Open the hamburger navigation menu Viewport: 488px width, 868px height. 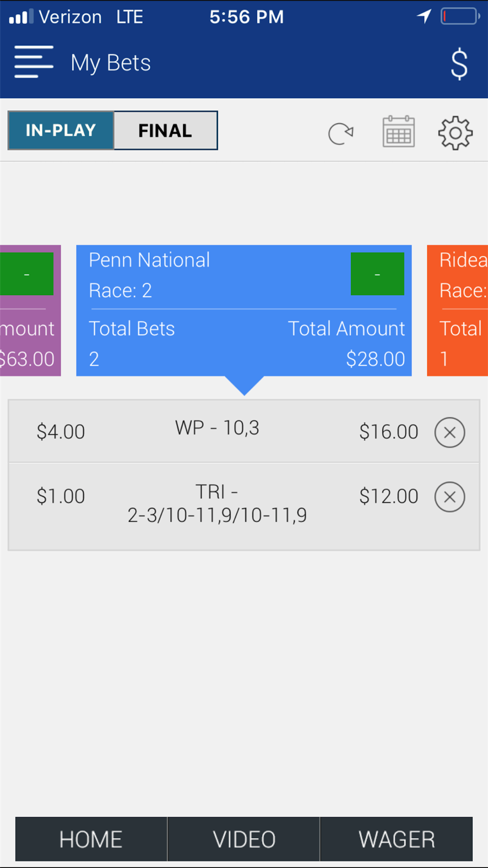tap(34, 62)
